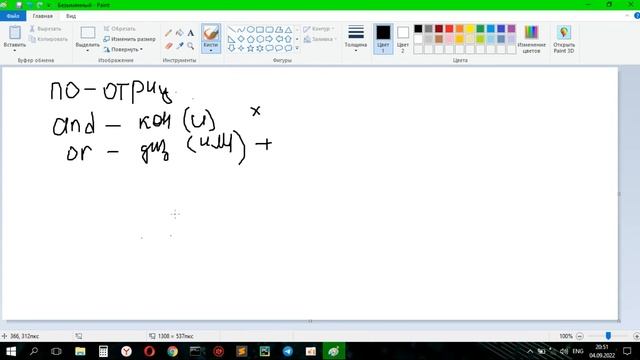Pick the yellow color swatch
This screenshot has width=640, height=360.
click(x=470, y=29)
